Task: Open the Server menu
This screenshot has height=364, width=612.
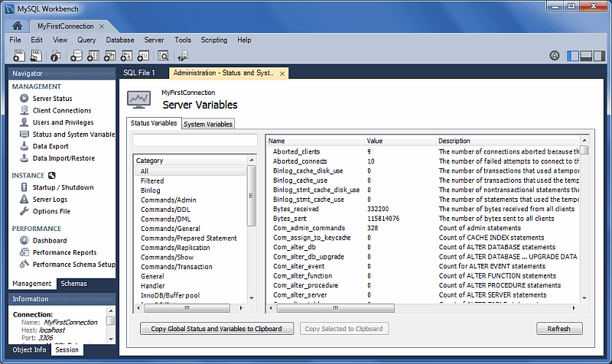Action: point(154,40)
